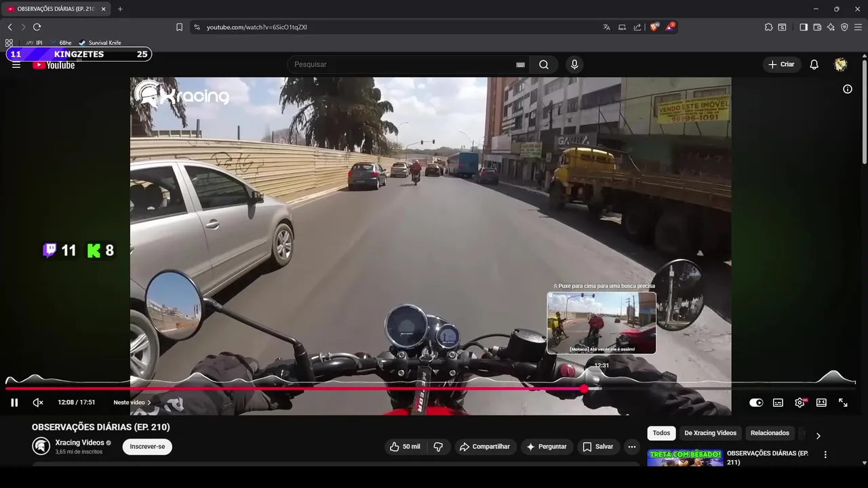The width and height of the screenshot is (868, 488).
Task: Start voice search with the microphone
Action: [574, 64]
